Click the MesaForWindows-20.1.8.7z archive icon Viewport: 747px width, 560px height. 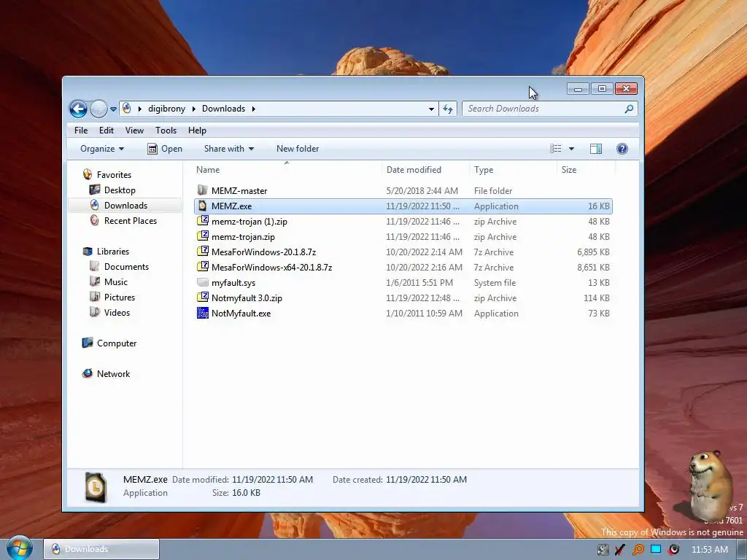point(203,252)
